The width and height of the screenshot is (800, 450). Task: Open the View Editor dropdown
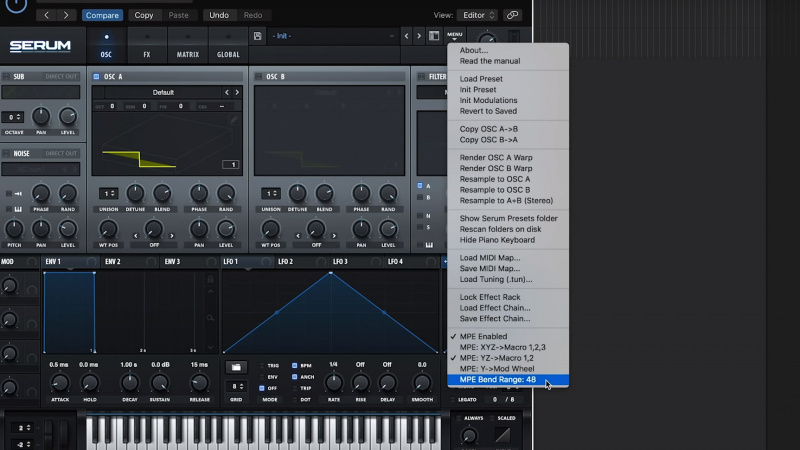pyautogui.click(x=478, y=15)
